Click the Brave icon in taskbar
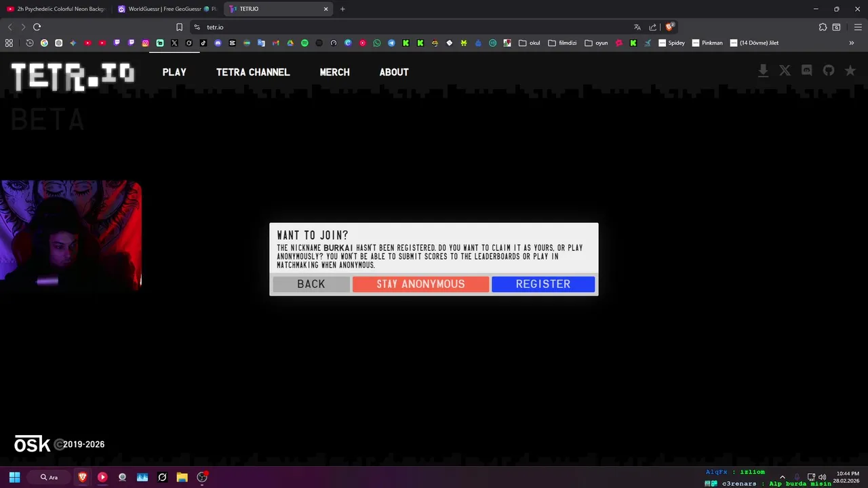The width and height of the screenshot is (868, 488). [82, 477]
